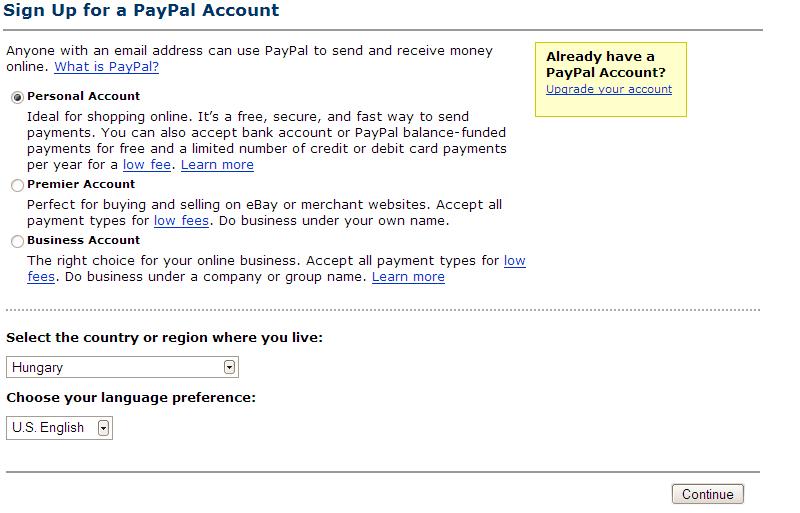Click the 'Business Account' label text
800x513 pixels.
pyautogui.click(x=84, y=240)
